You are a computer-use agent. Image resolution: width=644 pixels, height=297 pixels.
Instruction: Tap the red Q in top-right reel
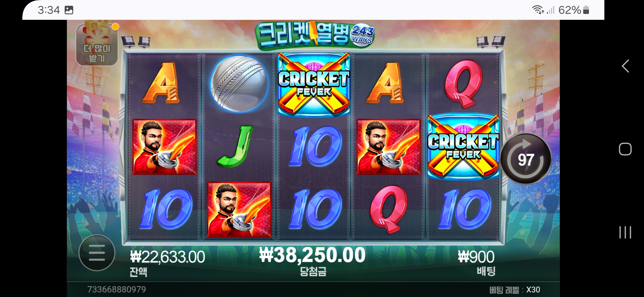463,84
